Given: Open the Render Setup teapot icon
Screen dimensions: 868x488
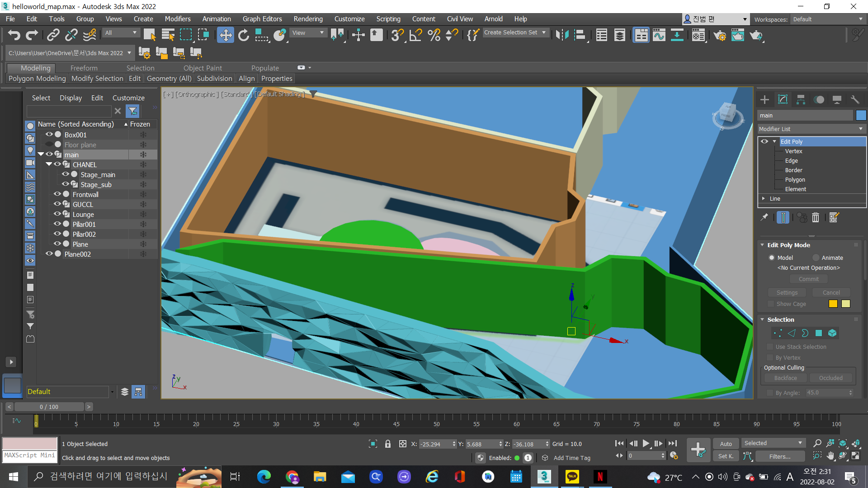Looking at the screenshot, I should (x=720, y=35).
